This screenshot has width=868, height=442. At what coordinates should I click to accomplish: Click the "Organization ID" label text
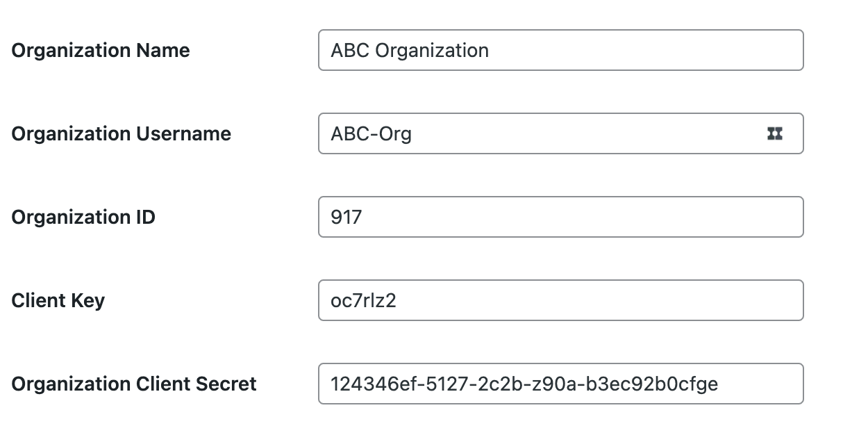click(x=83, y=218)
